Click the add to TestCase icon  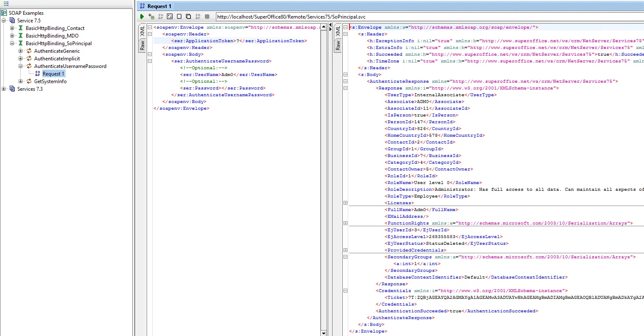tap(151, 16)
